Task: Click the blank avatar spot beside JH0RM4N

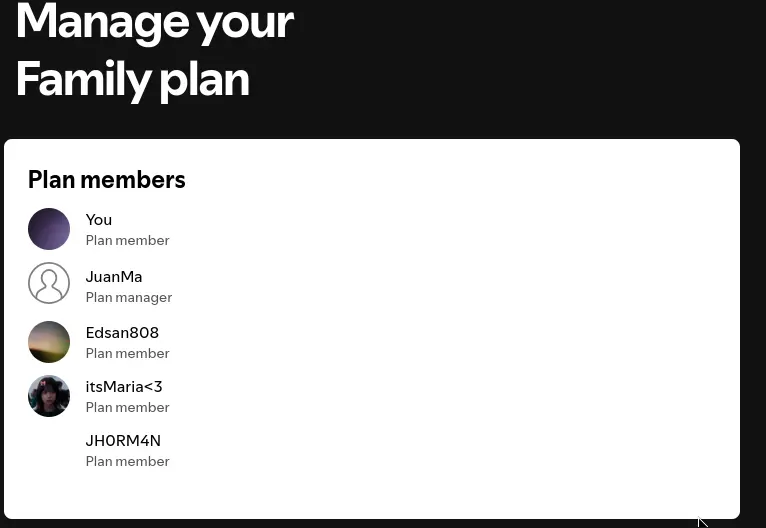Action: [x=49, y=450]
